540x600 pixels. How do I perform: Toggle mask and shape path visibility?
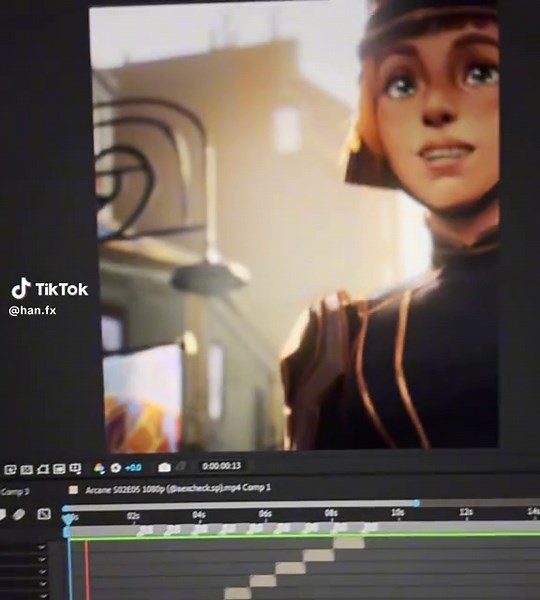coord(43,470)
